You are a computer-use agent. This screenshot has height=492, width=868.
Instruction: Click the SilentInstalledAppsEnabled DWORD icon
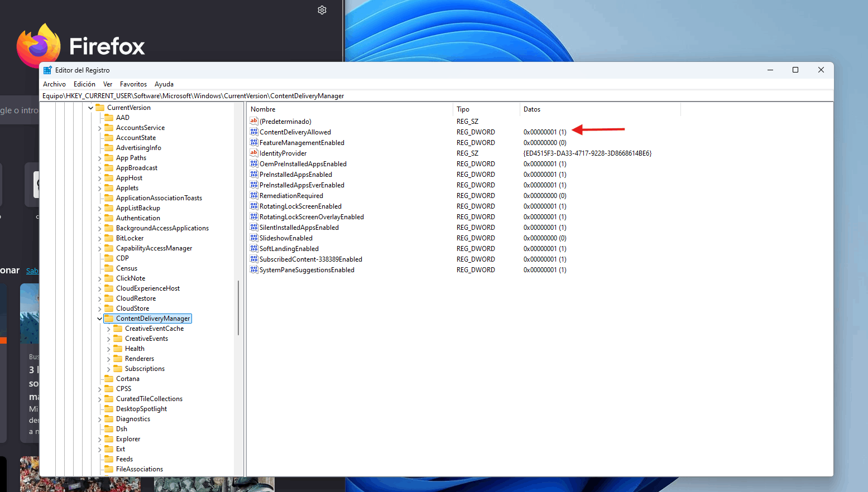(254, 227)
